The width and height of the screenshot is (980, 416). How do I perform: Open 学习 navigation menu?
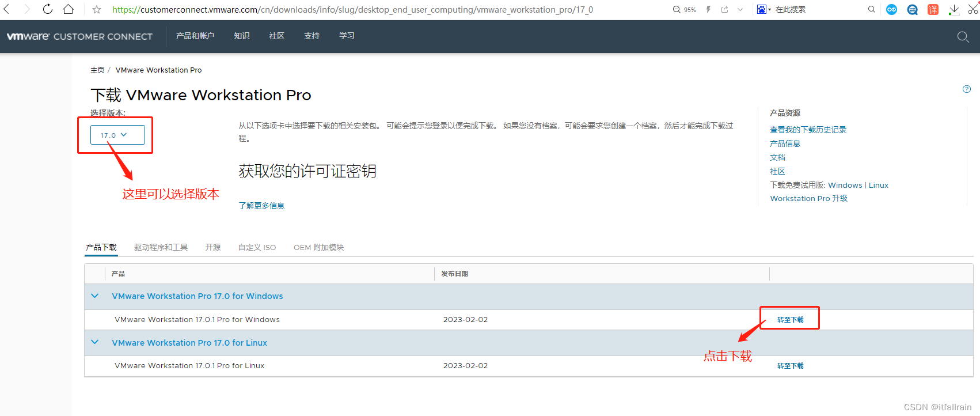[347, 36]
